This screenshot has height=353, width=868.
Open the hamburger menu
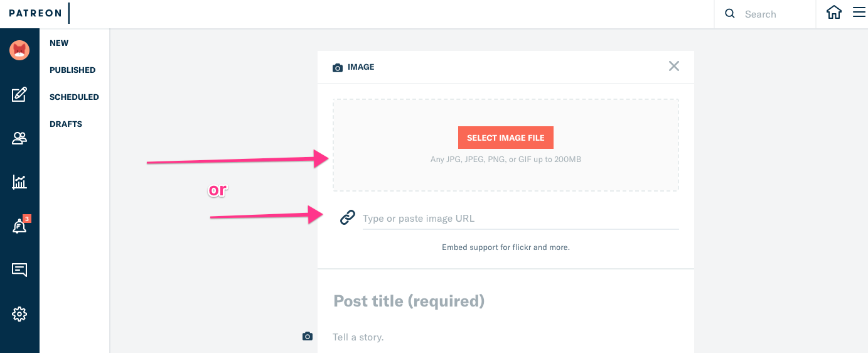(859, 13)
